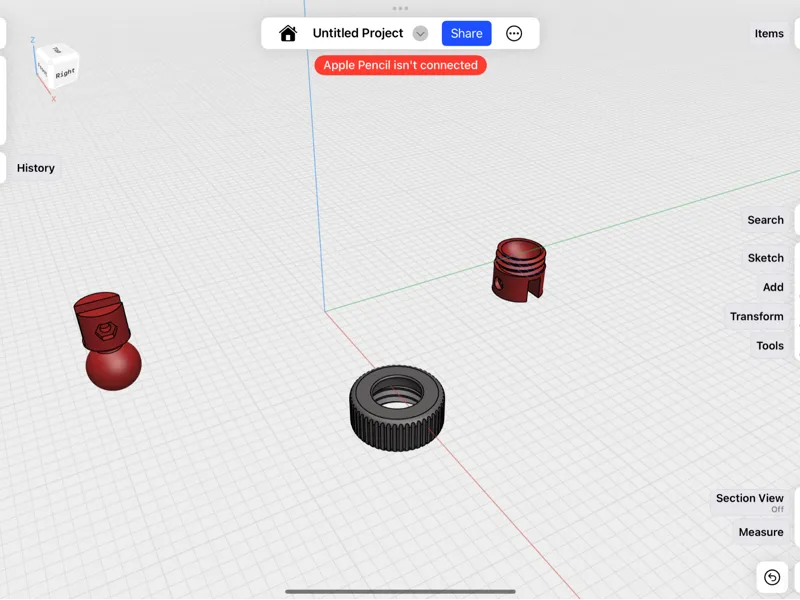Open the Search tool menu

coord(765,220)
